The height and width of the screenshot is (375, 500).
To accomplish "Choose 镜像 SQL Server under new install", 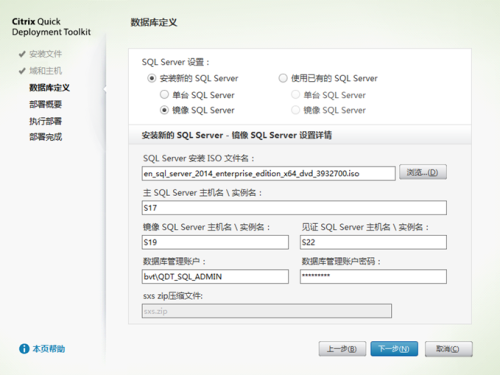I will tap(164, 110).
